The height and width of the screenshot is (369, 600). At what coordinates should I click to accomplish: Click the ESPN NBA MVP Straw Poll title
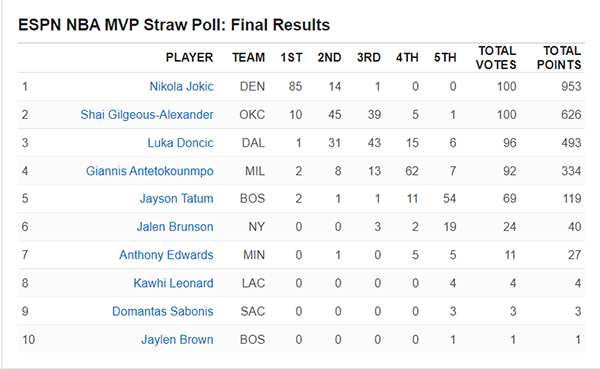[174, 25]
